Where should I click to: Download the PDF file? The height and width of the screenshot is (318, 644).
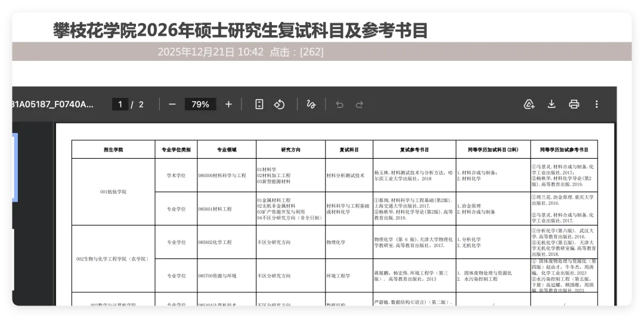552,104
